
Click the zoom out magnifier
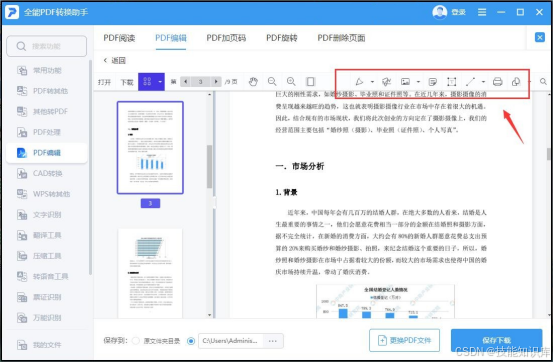[272, 82]
